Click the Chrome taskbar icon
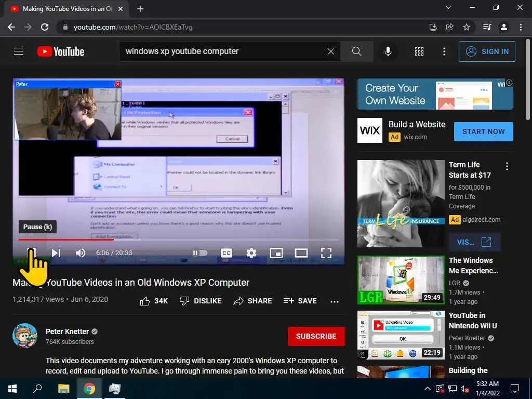Image resolution: width=532 pixels, height=399 pixels. coord(89,389)
